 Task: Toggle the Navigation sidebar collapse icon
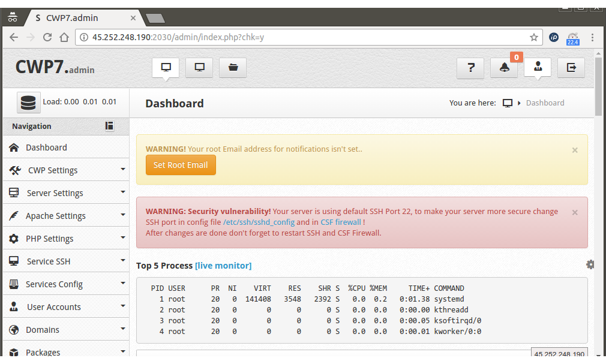click(109, 126)
